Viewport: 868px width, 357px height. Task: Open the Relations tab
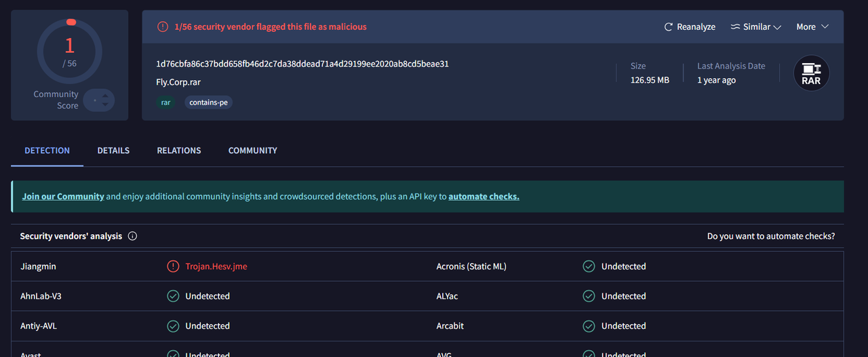tap(179, 151)
